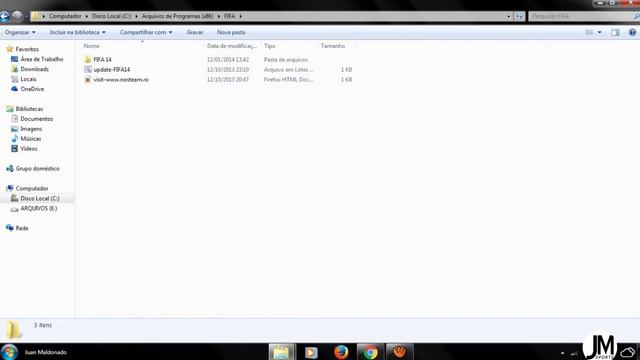Image resolution: width=640 pixels, height=360 pixels.
Task: Toggle the preview pane icon
Action: point(615,32)
